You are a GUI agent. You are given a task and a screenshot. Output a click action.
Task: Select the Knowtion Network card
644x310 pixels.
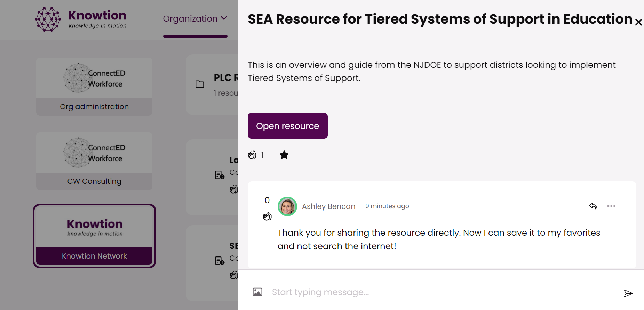coord(94,236)
